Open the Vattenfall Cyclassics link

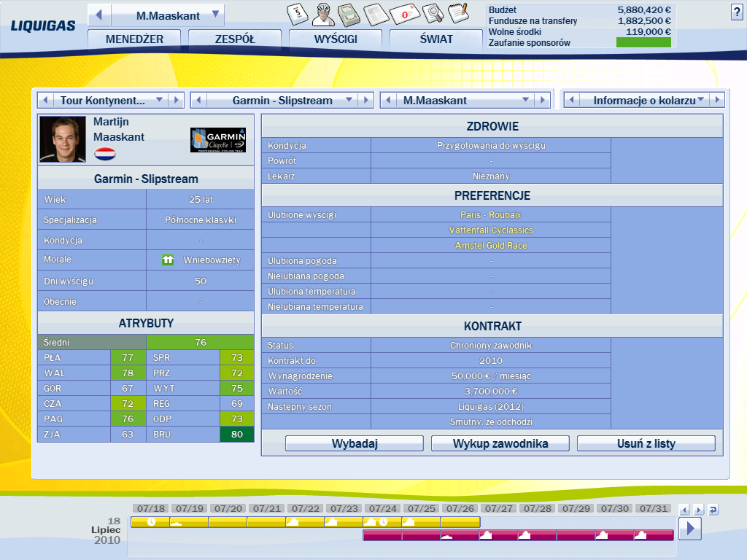[x=491, y=230]
